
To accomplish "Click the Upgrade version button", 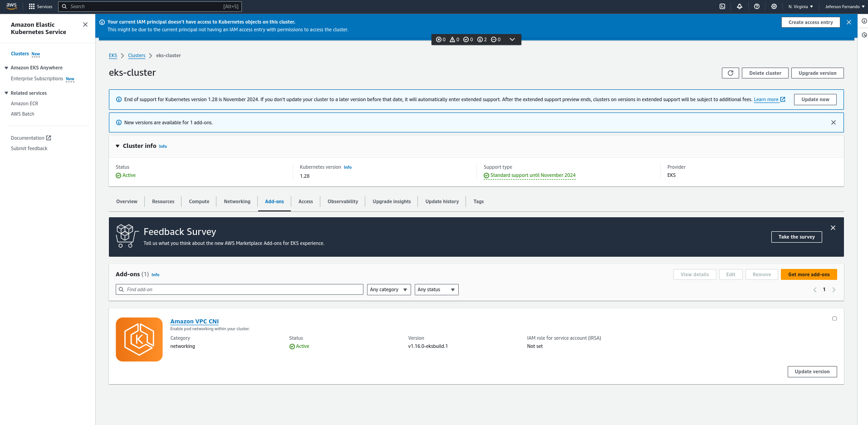I will [x=817, y=73].
